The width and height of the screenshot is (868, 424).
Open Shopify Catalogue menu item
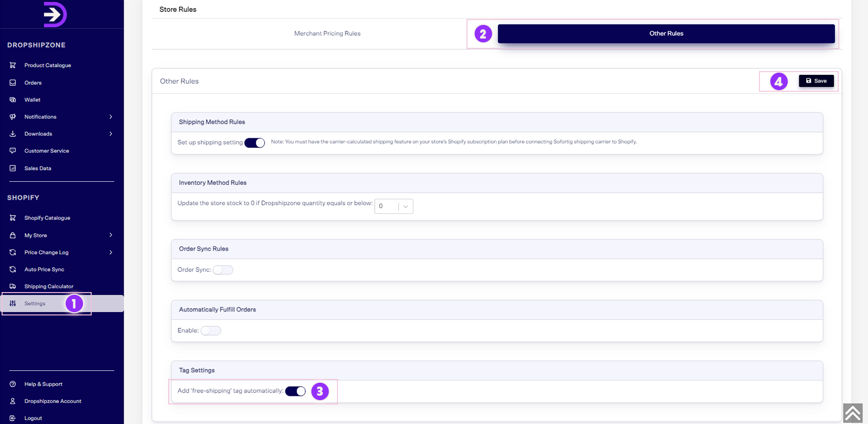[47, 218]
